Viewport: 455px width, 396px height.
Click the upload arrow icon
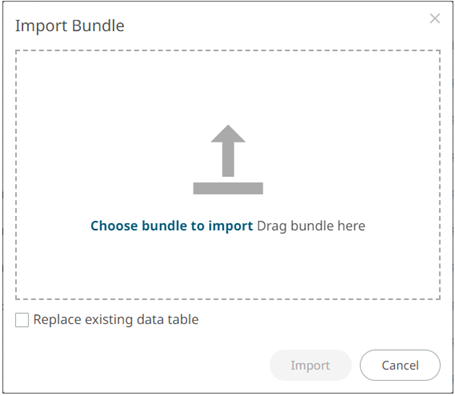point(228,159)
